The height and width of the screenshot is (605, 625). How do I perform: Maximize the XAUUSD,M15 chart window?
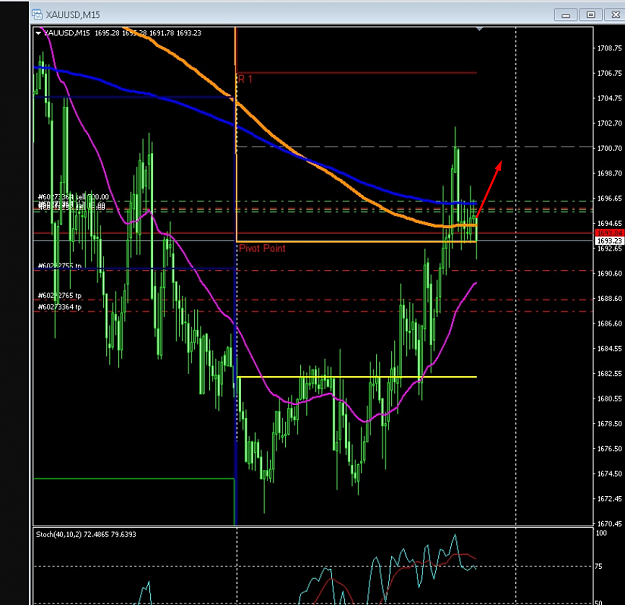tap(591, 15)
